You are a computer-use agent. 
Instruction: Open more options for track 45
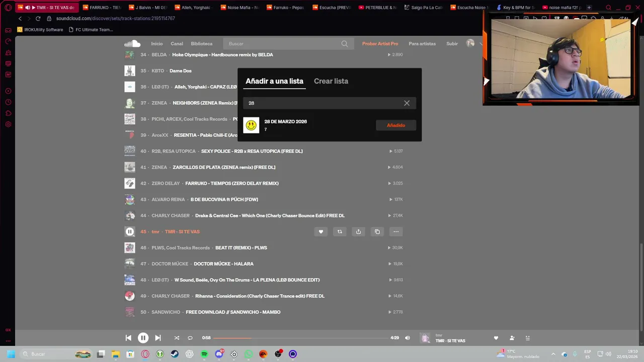tap(396, 232)
